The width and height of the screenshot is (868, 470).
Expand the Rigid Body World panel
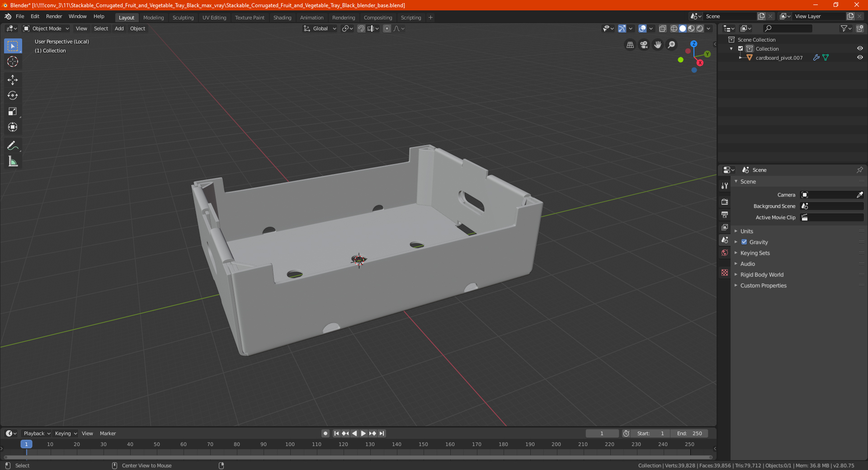click(x=762, y=274)
